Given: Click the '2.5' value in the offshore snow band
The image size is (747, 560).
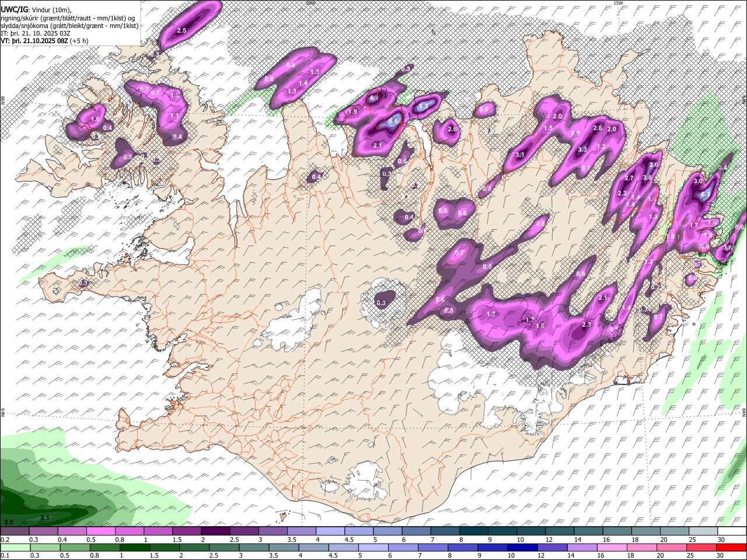Looking at the screenshot, I should 181,30.
